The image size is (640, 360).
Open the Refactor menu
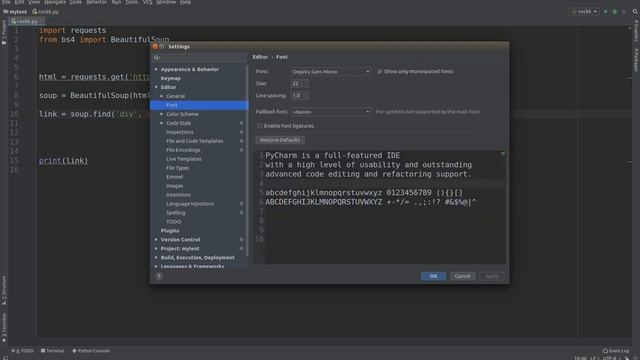click(x=96, y=2)
